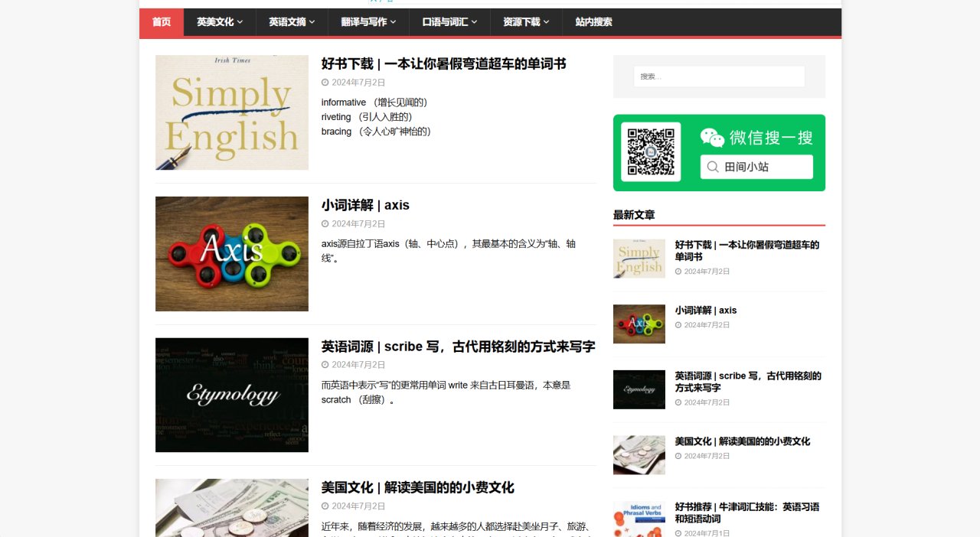980x537 pixels.
Task: Expand the 口语与词汇 menu dropdown
Action: (449, 22)
